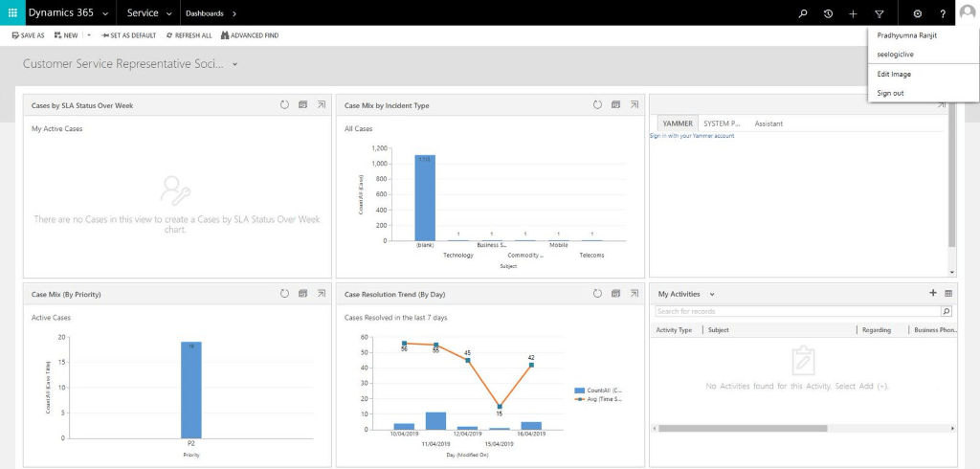This screenshot has width=980, height=469.
Task: Open recent items clock icon
Action: (x=828, y=13)
